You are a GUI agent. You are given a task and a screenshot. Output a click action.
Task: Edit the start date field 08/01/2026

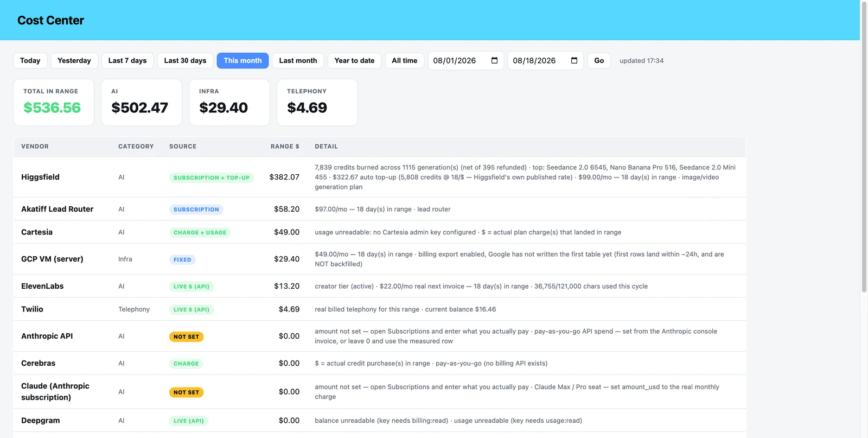[x=465, y=61]
